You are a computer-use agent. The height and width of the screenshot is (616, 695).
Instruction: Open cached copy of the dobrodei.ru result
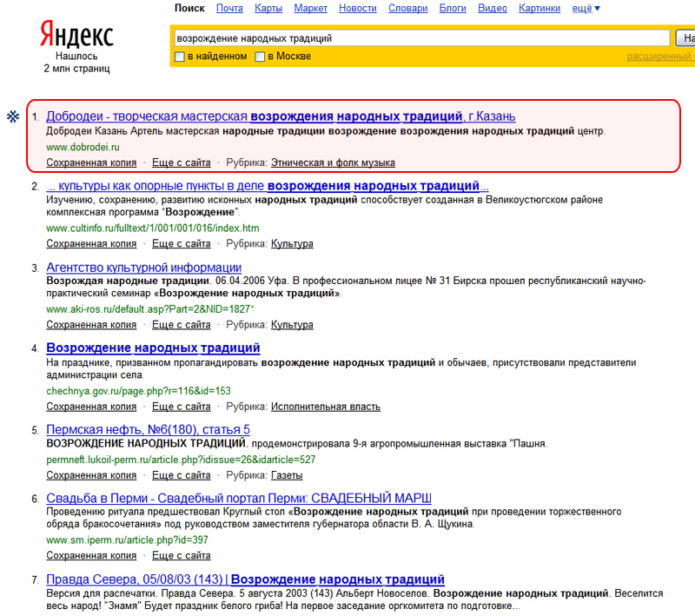coord(91,162)
